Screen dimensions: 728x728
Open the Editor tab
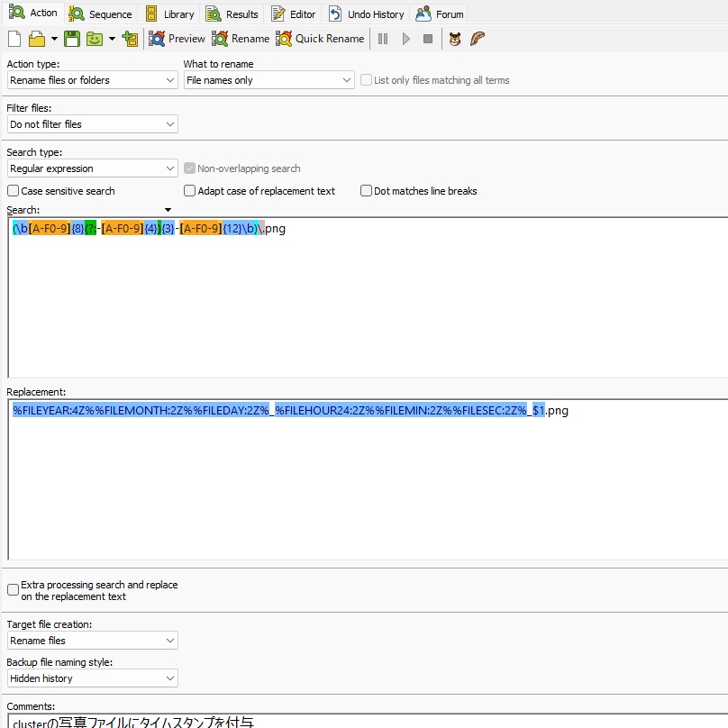tap(294, 14)
